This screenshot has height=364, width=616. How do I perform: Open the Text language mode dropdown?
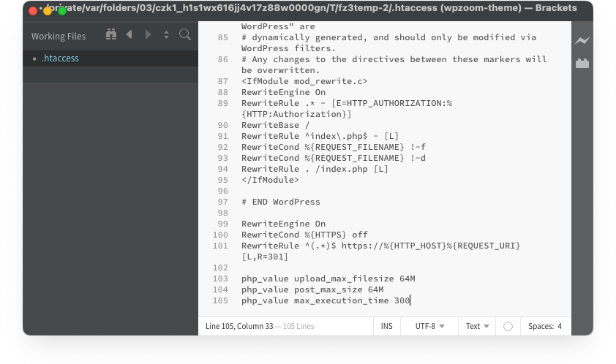click(x=477, y=327)
